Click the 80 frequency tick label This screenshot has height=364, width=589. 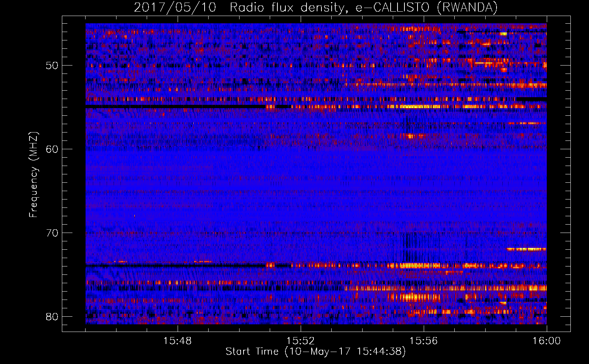pyautogui.click(x=52, y=317)
